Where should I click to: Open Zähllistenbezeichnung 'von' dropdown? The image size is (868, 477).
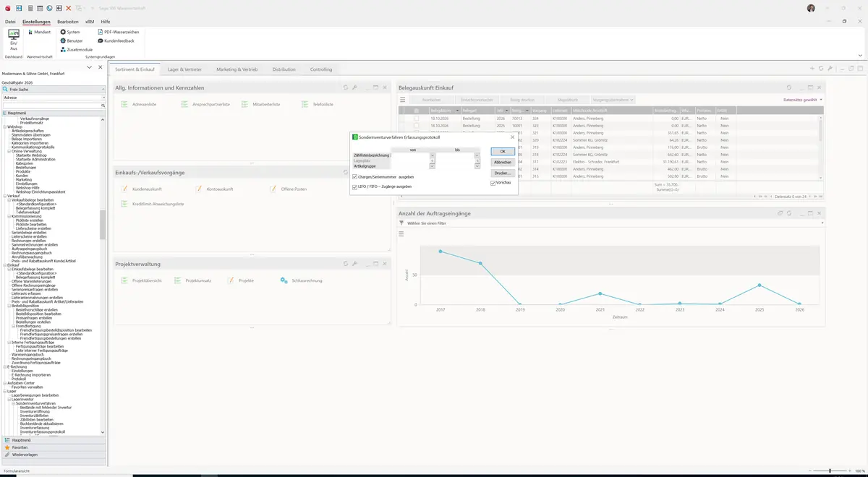pos(433,155)
